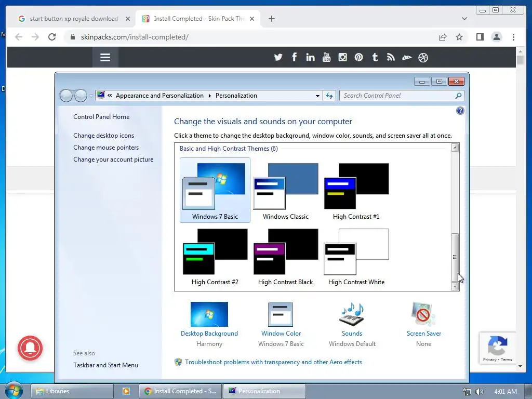Open a new Chrome tab
The image size is (532, 399).
pyautogui.click(x=271, y=19)
